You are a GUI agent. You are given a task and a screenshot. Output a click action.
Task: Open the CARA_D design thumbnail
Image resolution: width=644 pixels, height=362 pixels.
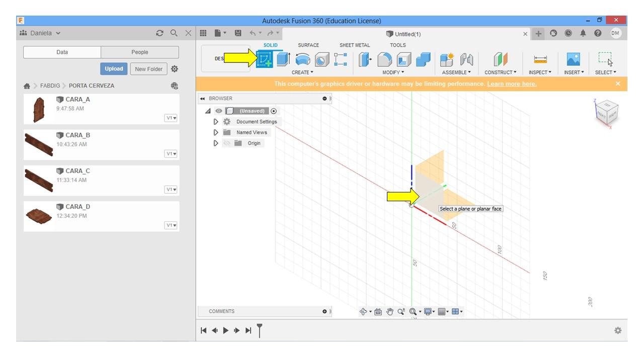pos(39,216)
